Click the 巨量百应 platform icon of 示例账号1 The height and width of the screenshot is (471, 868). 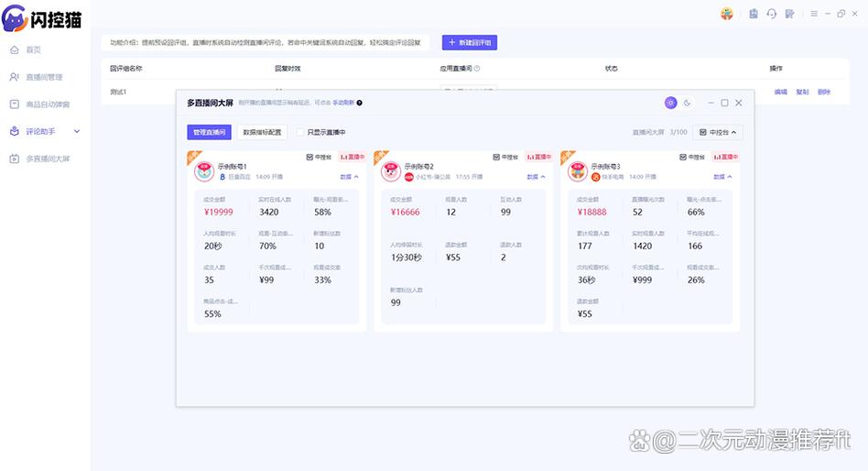click(x=222, y=177)
